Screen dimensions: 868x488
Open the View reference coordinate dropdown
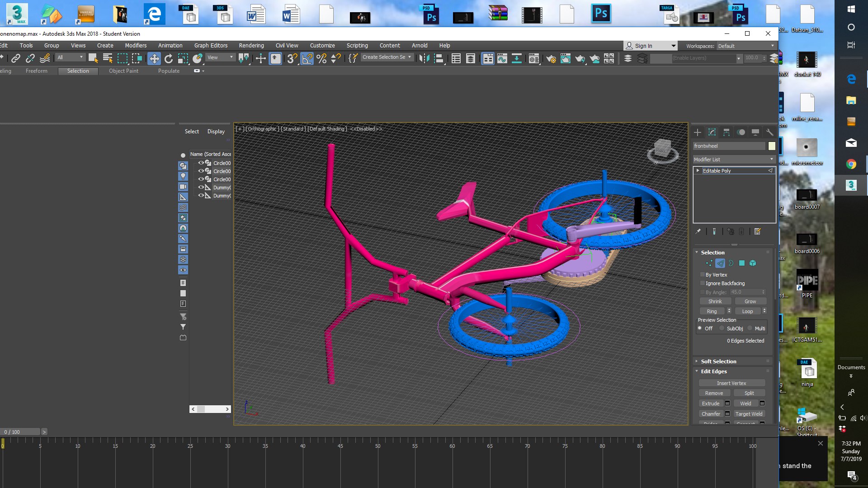click(x=220, y=57)
